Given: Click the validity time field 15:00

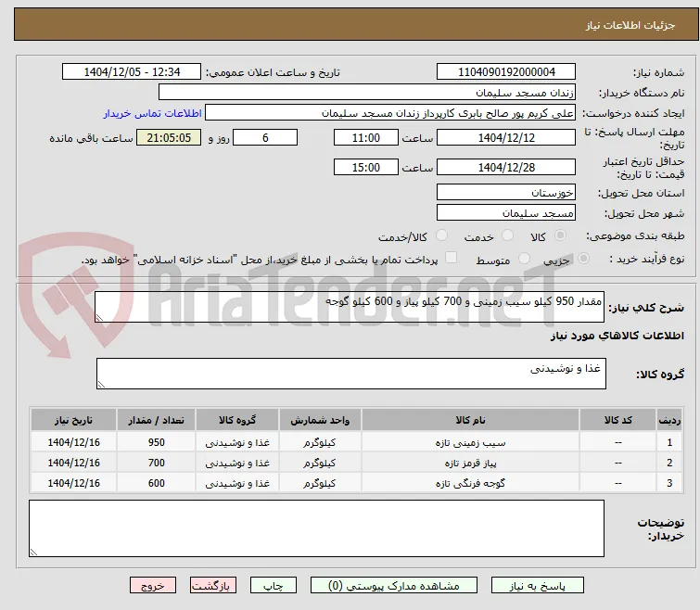Looking at the screenshot, I should pos(366,168).
